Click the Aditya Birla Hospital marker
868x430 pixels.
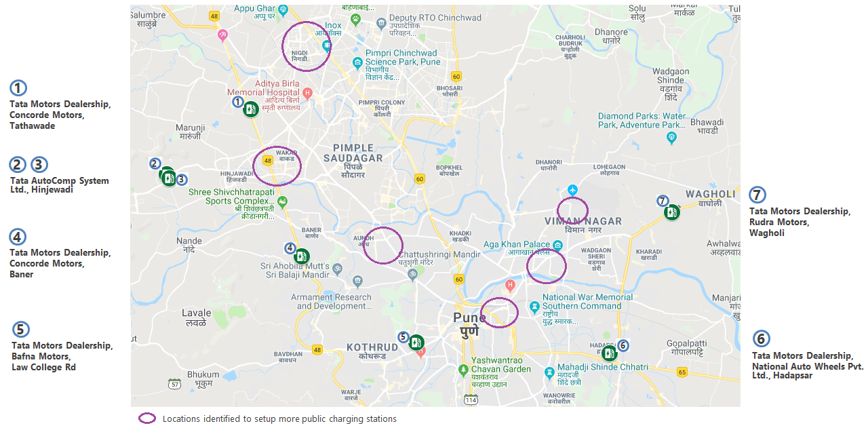(308, 93)
